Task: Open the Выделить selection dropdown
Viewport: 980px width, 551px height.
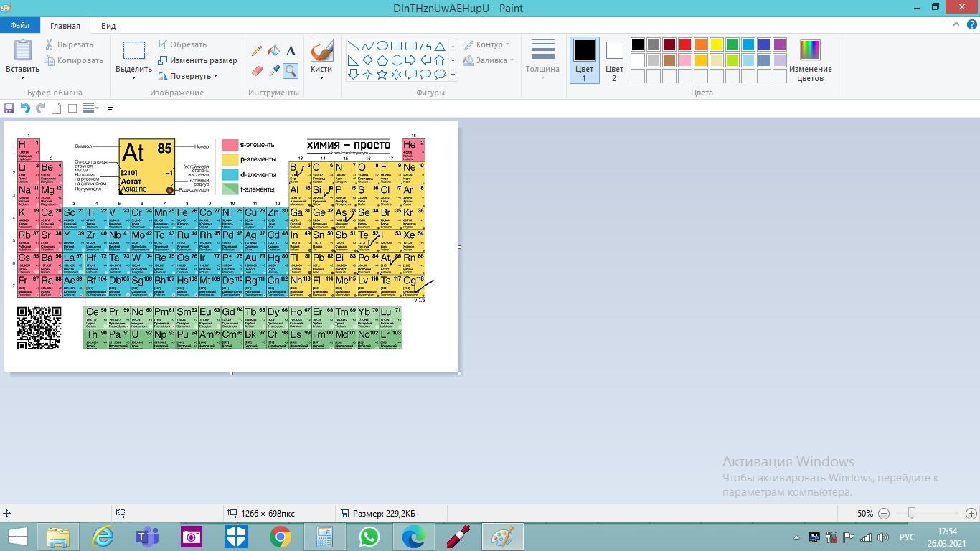Action: 133,74
